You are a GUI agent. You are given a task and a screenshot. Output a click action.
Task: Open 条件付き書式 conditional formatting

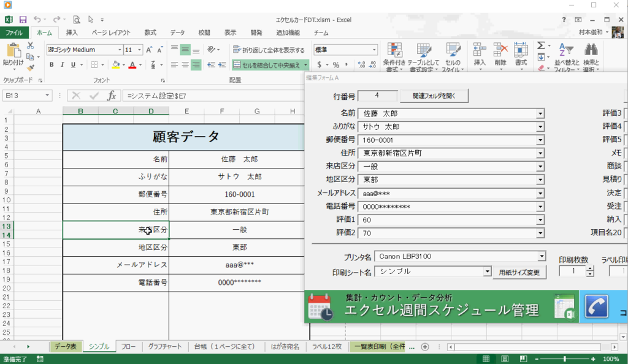[x=394, y=57]
